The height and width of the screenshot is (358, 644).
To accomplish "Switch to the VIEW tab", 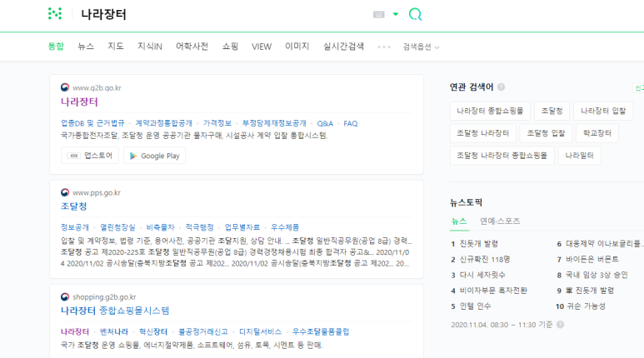I will point(262,47).
